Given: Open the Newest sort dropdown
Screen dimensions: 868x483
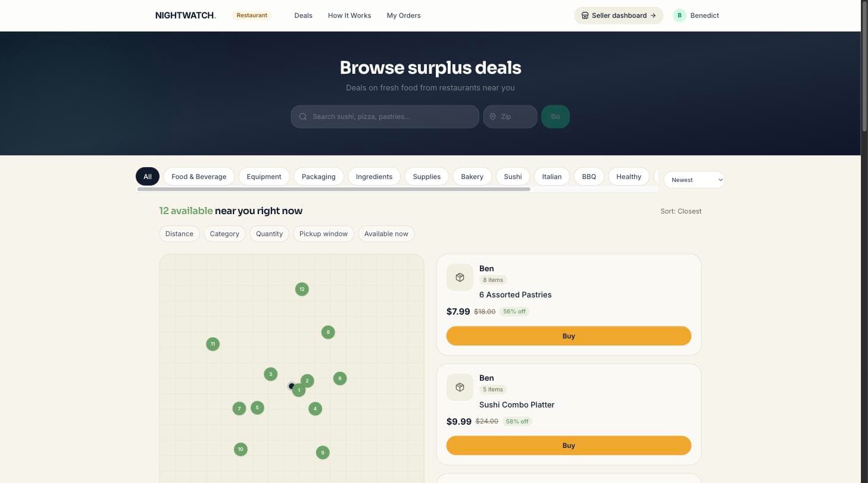Looking at the screenshot, I should click(694, 180).
